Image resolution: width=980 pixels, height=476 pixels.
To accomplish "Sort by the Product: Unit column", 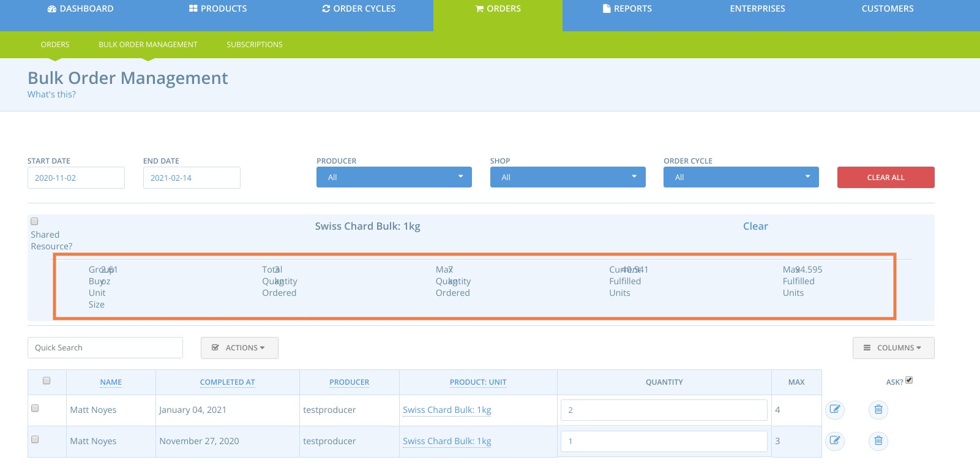I will tap(478, 382).
